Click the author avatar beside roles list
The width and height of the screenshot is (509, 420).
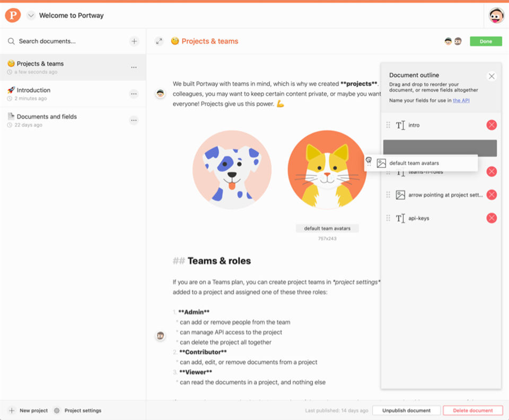click(x=160, y=336)
